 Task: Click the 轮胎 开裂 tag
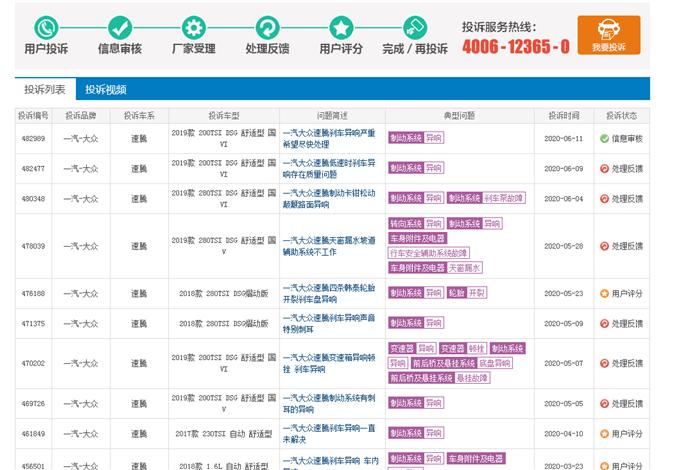[467, 293]
